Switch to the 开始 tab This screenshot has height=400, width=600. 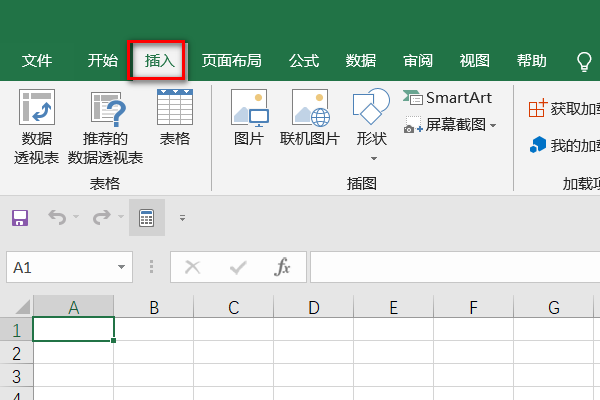pos(103,60)
